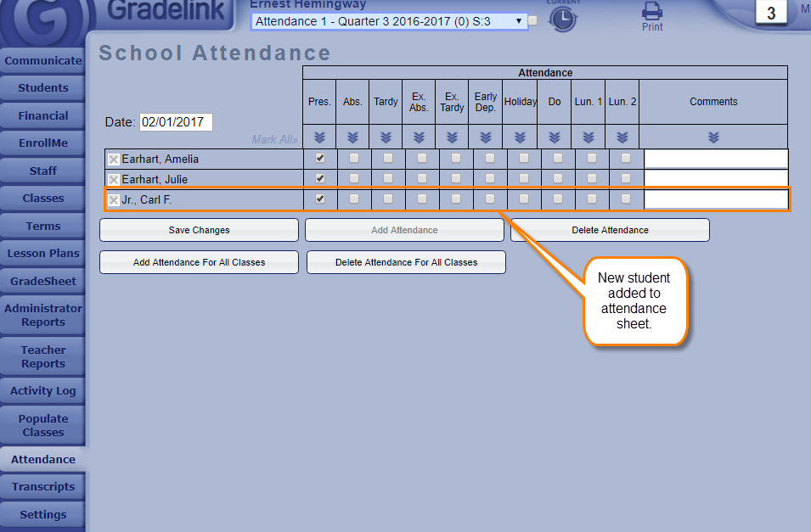Click the Date input field
This screenshot has height=532, width=811.
coord(176,122)
